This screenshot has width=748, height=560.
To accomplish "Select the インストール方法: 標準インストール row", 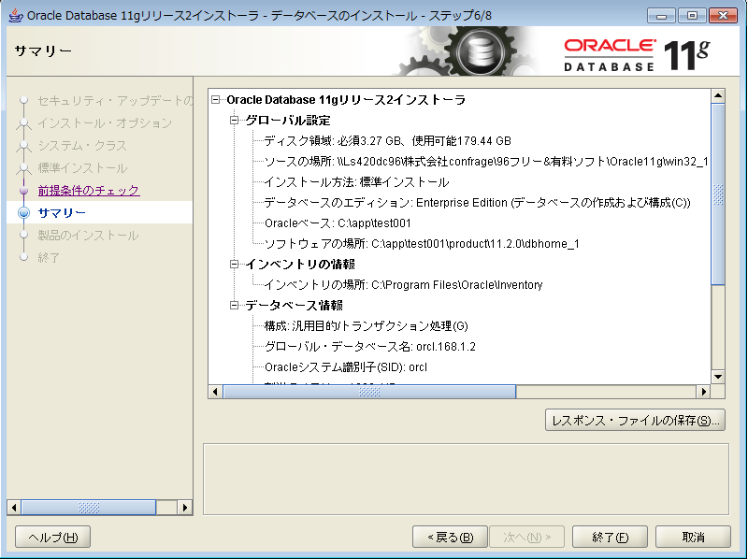I will point(356,181).
